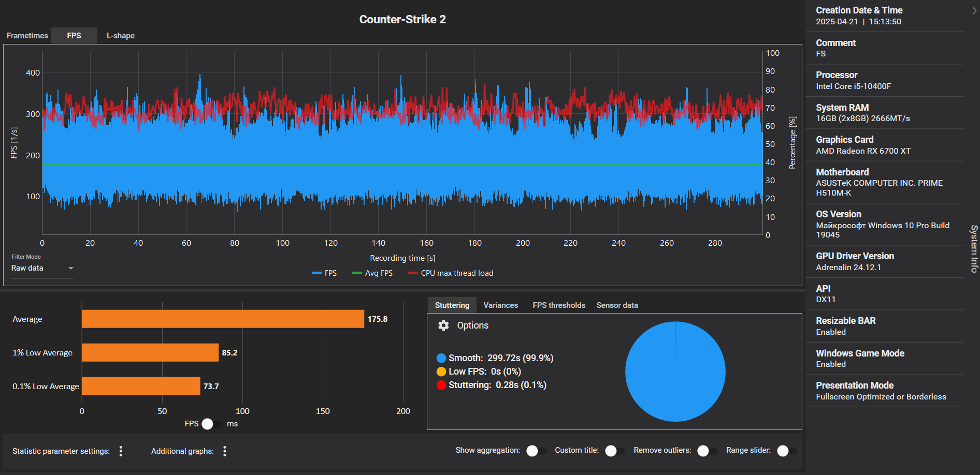Switch units toggle between FPS and ms
Screen dimensions: 980x475
pos(211,424)
